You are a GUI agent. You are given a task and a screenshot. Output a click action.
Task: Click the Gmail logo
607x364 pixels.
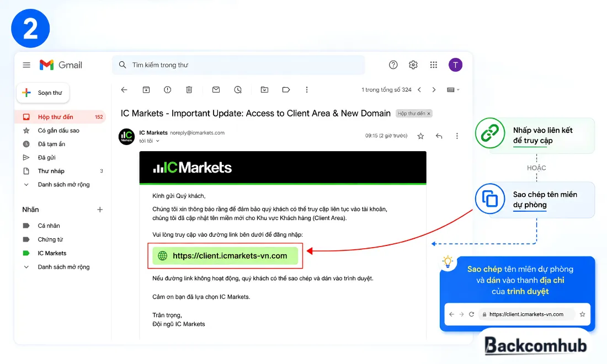[61, 65]
